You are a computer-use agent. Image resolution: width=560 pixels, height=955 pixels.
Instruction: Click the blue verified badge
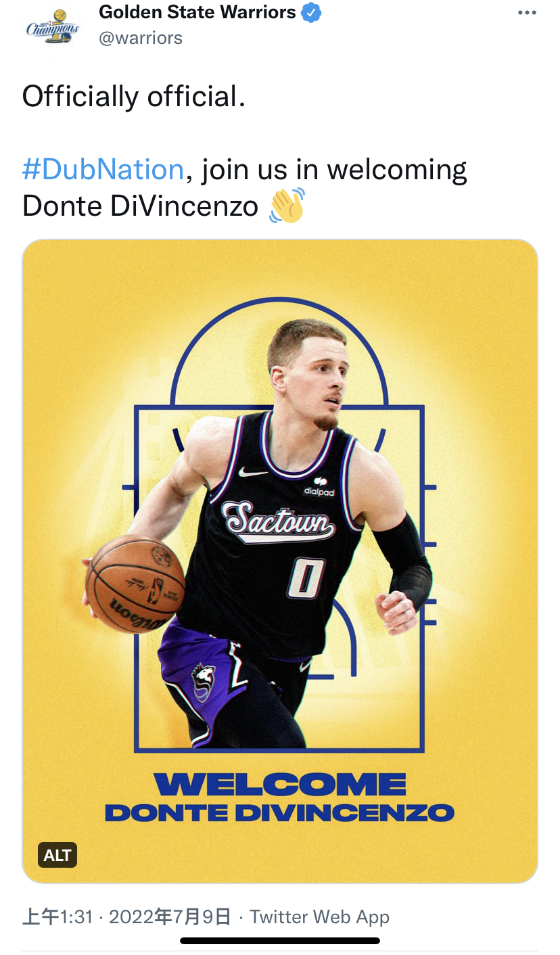(311, 13)
